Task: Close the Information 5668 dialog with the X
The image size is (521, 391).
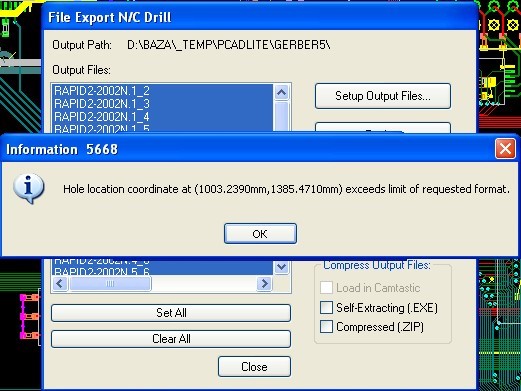Action: click(505, 149)
